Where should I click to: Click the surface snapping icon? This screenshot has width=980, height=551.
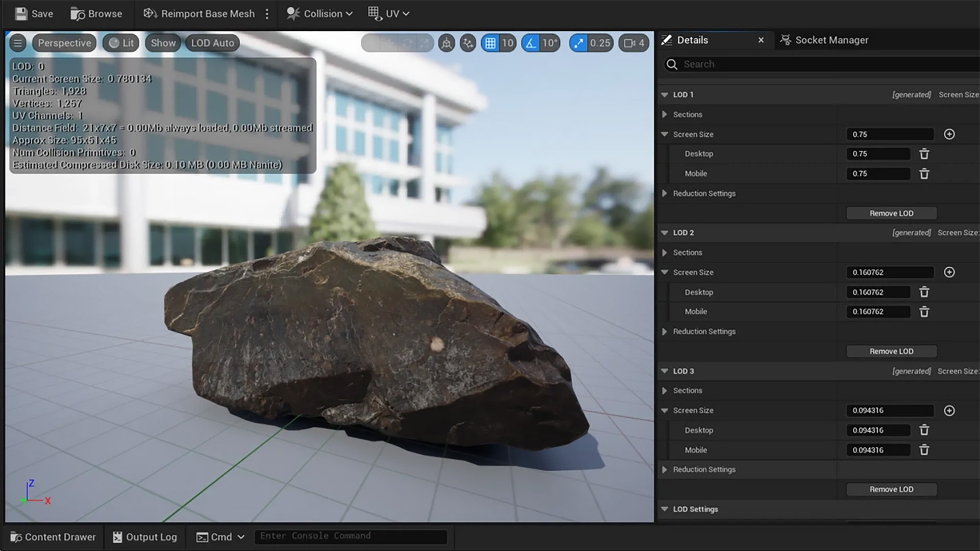[468, 43]
